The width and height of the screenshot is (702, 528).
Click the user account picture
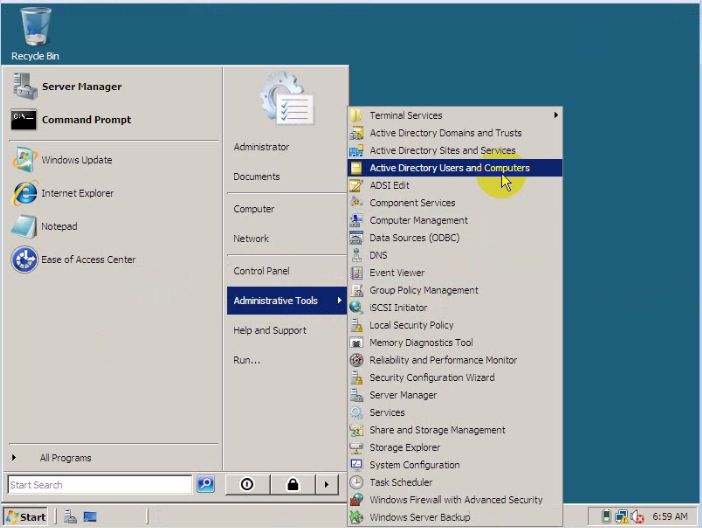(x=287, y=98)
